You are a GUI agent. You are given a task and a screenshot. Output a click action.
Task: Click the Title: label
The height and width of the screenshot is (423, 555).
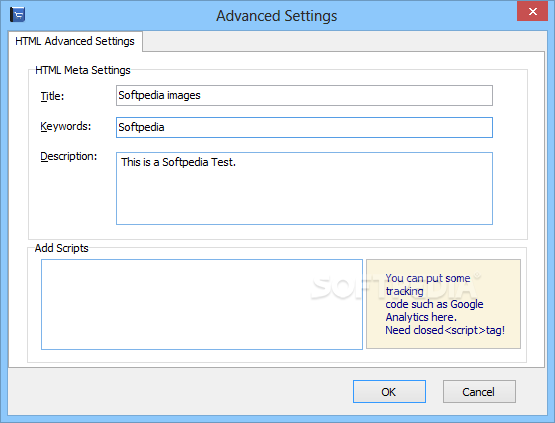(52, 96)
